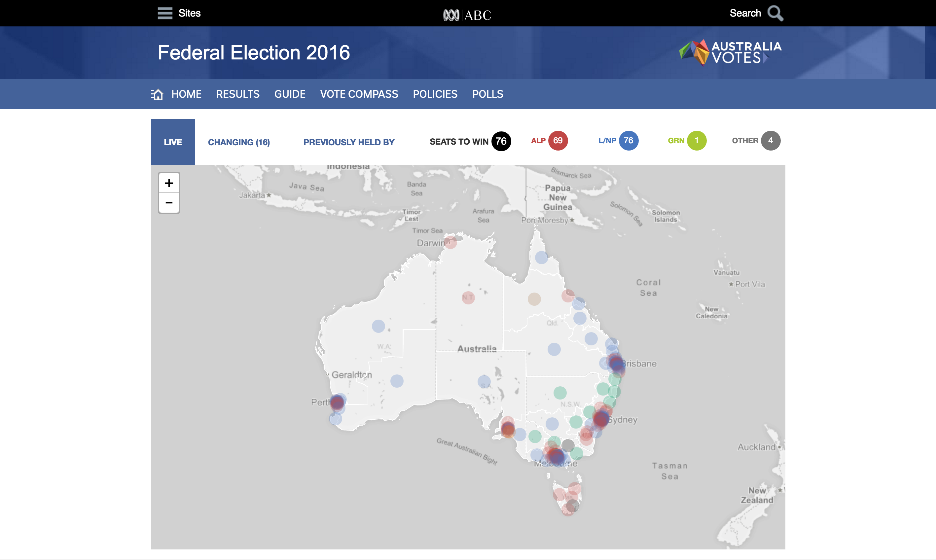Click the L/NP party label

tap(607, 140)
